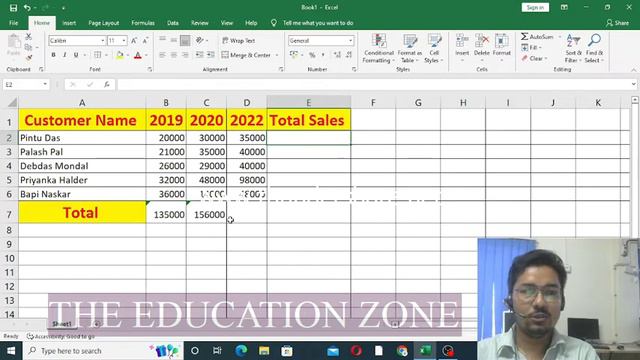640x360 pixels.
Task: Click the Align Right icon
Action: point(185,55)
